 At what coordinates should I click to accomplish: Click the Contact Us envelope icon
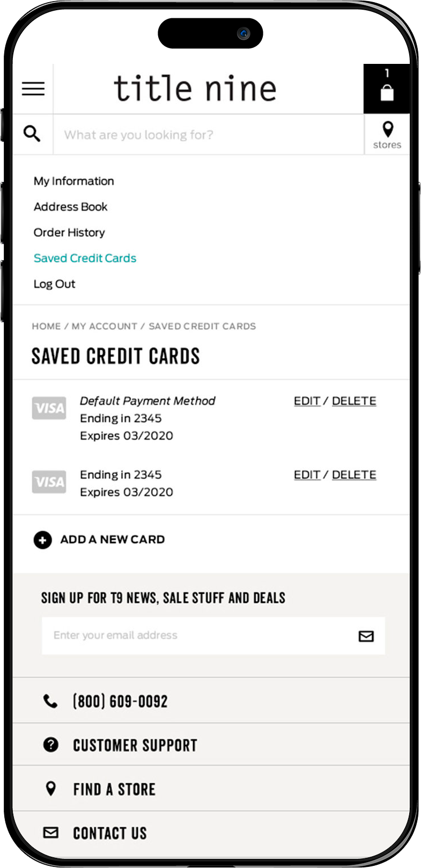(50, 833)
